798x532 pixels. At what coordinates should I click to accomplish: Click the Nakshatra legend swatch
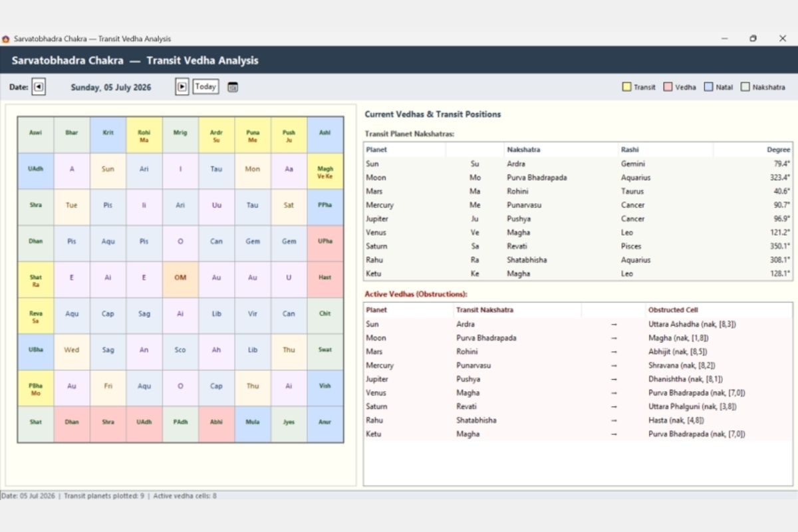pyautogui.click(x=745, y=87)
